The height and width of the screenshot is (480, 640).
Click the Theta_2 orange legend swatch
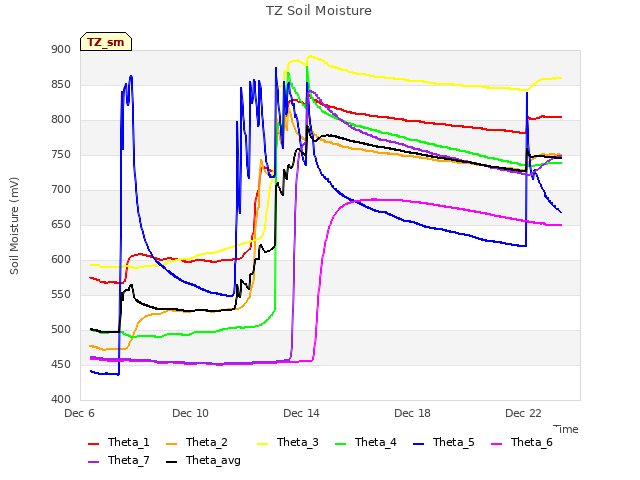[x=171, y=443]
